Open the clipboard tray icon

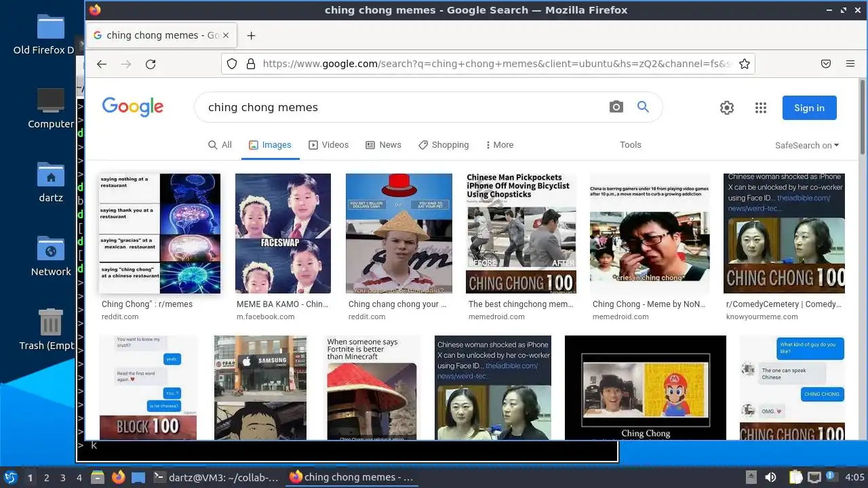(795, 477)
